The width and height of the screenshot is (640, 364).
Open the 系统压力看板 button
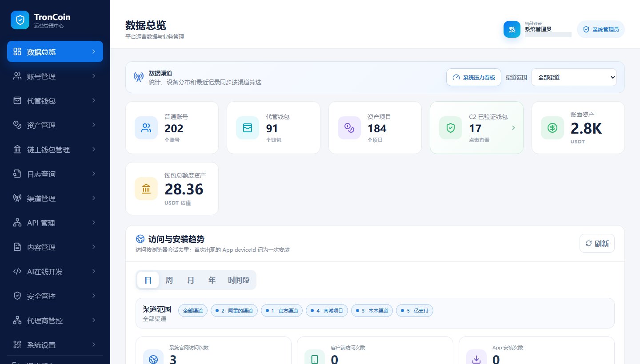(474, 77)
